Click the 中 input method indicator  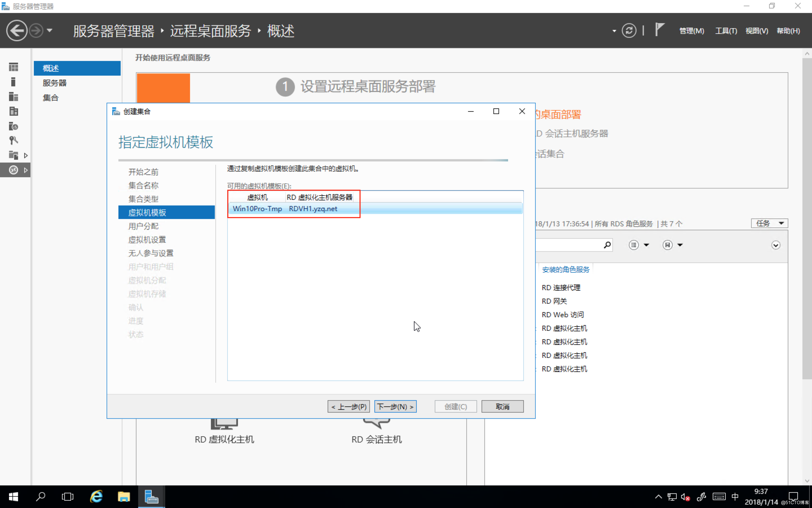pos(735,497)
